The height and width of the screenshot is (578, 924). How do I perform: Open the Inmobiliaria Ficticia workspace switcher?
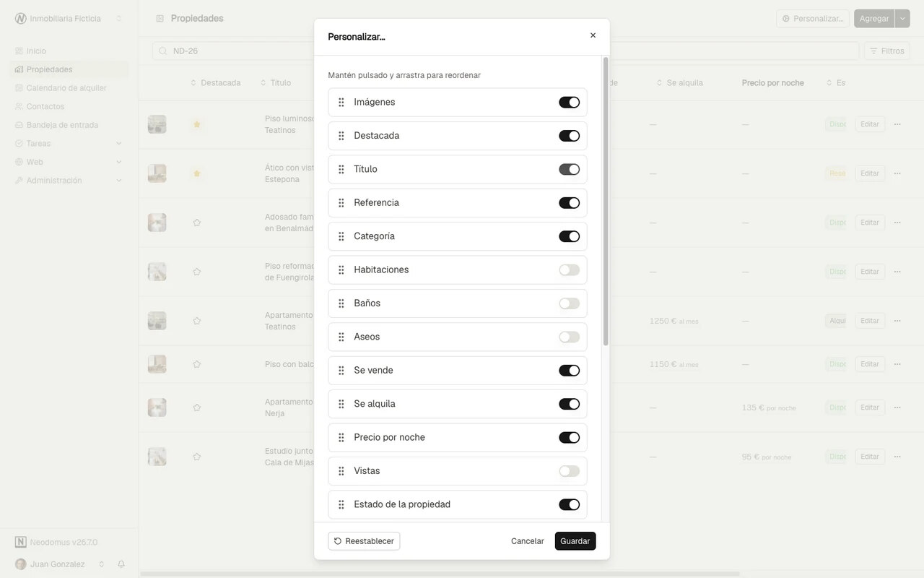(x=69, y=19)
